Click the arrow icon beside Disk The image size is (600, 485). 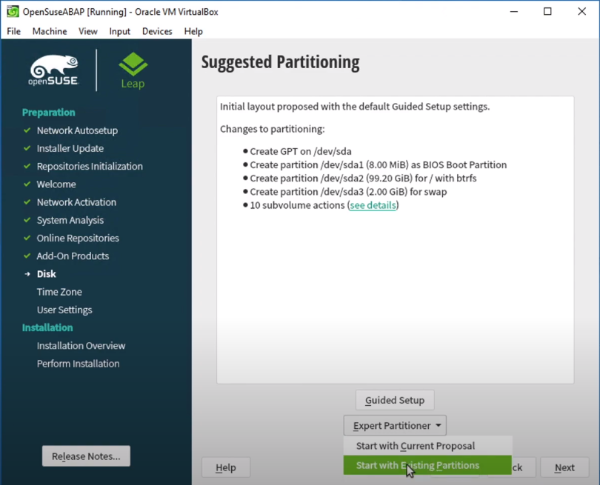pyautogui.click(x=27, y=274)
